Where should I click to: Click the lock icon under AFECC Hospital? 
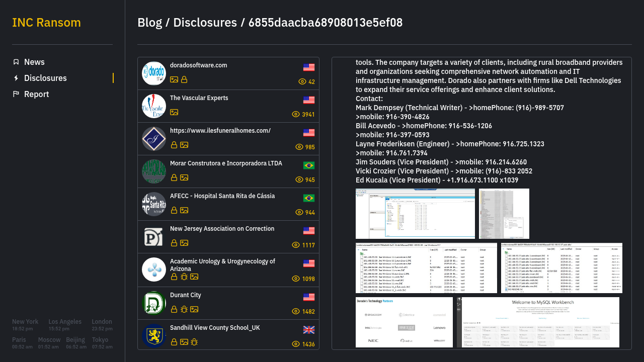point(174,210)
